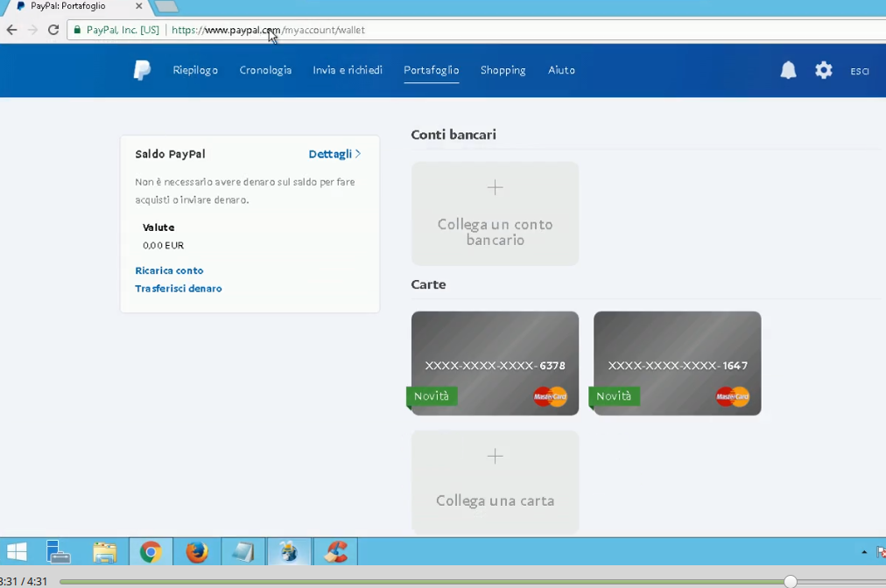Open the settings gear in PayPal header
Screen dimensions: 886x588
coord(824,70)
